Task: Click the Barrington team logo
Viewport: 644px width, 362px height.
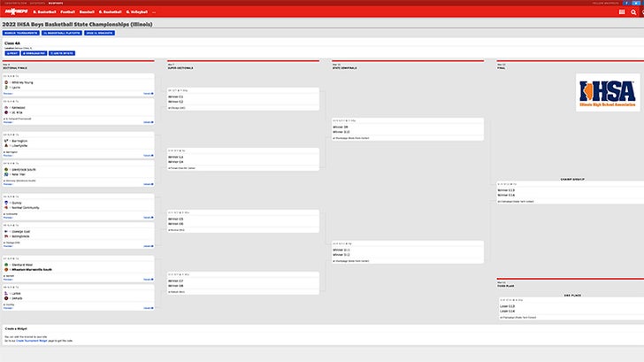Action: [x=6, y=141]
